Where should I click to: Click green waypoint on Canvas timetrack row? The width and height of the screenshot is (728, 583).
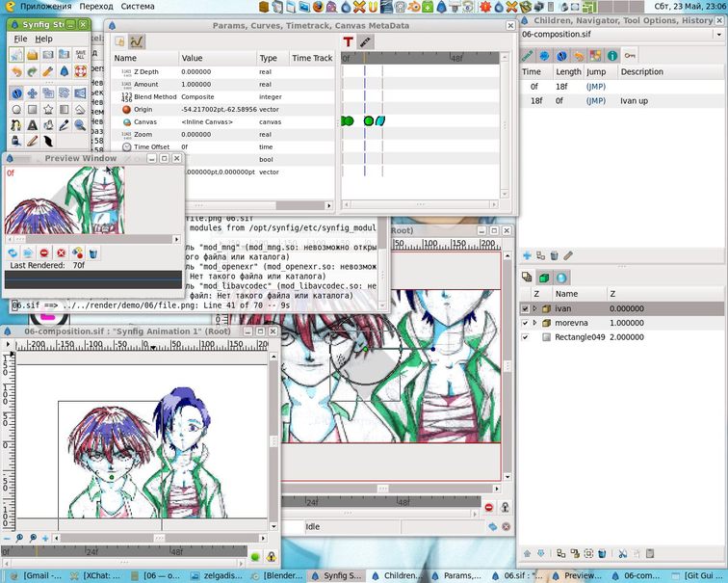(369, 121)
